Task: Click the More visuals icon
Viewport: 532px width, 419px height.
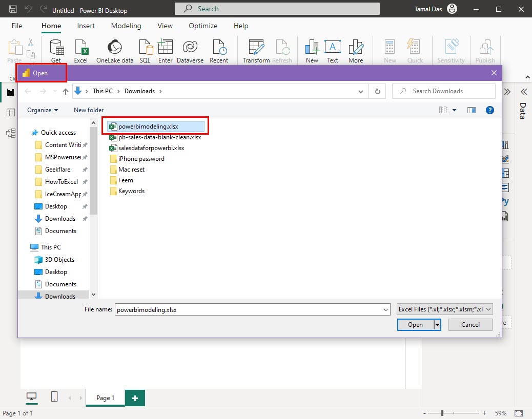Action: pos(356,51)
